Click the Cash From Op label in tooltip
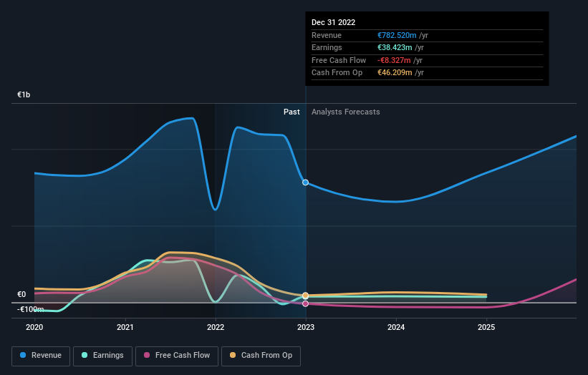This screenshot has height=375, width=588. pyautogui.click(x=337, y=73)
